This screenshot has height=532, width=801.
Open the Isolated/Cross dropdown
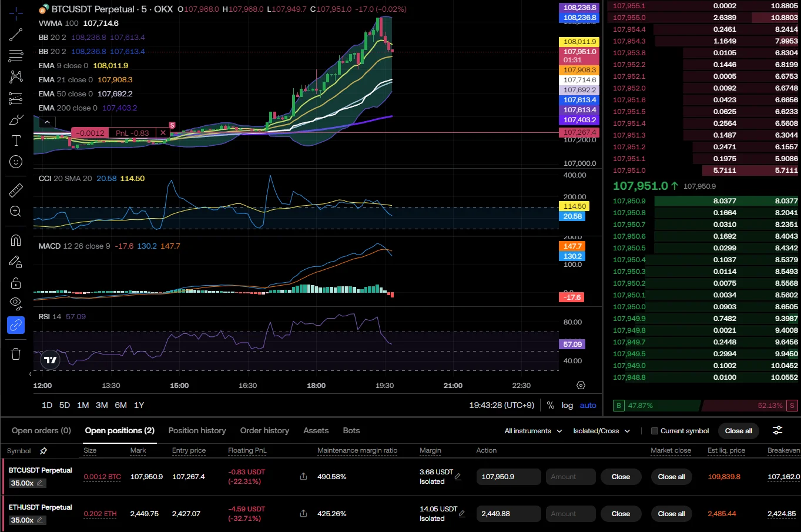601,431
